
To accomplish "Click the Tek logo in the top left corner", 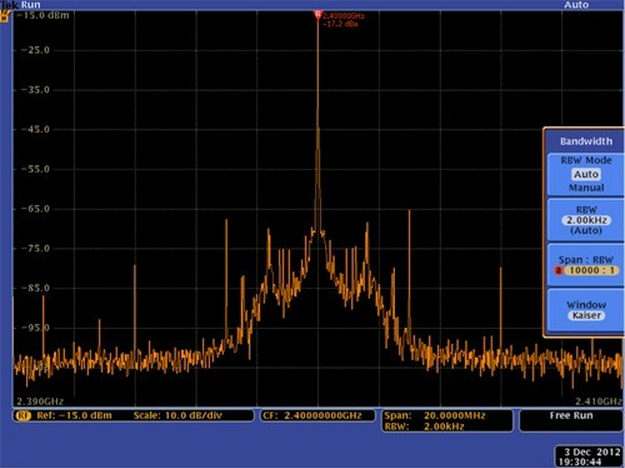I will tap(9, 5).
